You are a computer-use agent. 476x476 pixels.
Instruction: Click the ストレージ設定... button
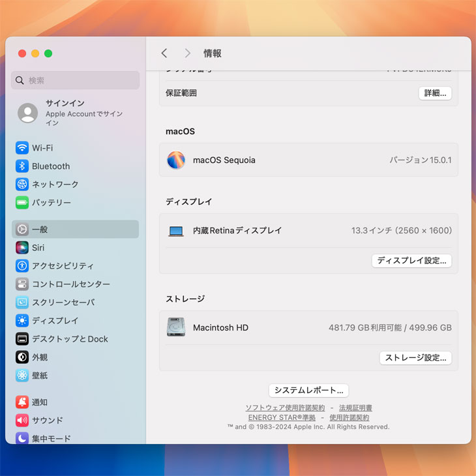click(x=415, y=358)
